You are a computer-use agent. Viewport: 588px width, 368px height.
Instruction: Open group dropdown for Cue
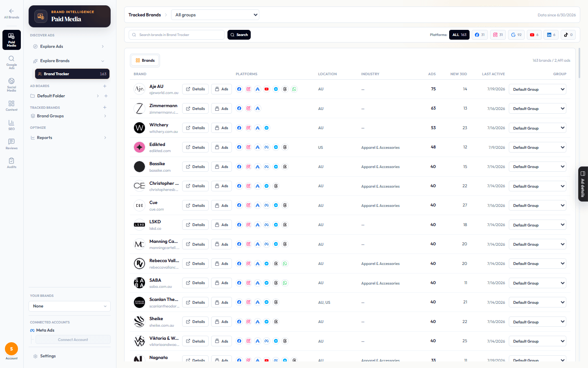537,205
